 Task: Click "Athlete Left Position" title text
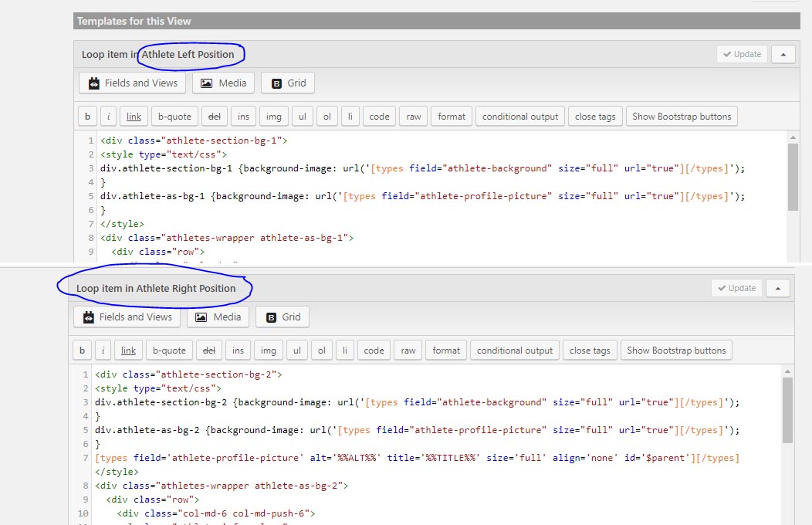tap(188, 54)
